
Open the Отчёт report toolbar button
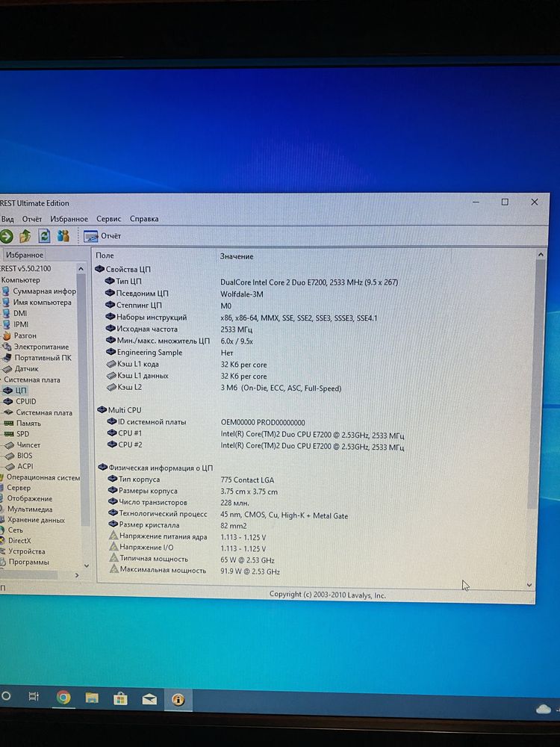pyautogui.click(x=102, y=236)
